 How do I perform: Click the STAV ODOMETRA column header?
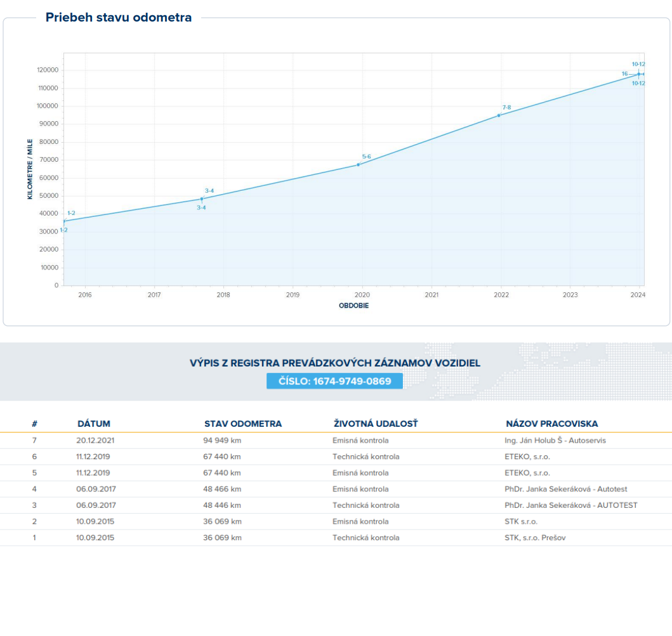tap(243, 424)
